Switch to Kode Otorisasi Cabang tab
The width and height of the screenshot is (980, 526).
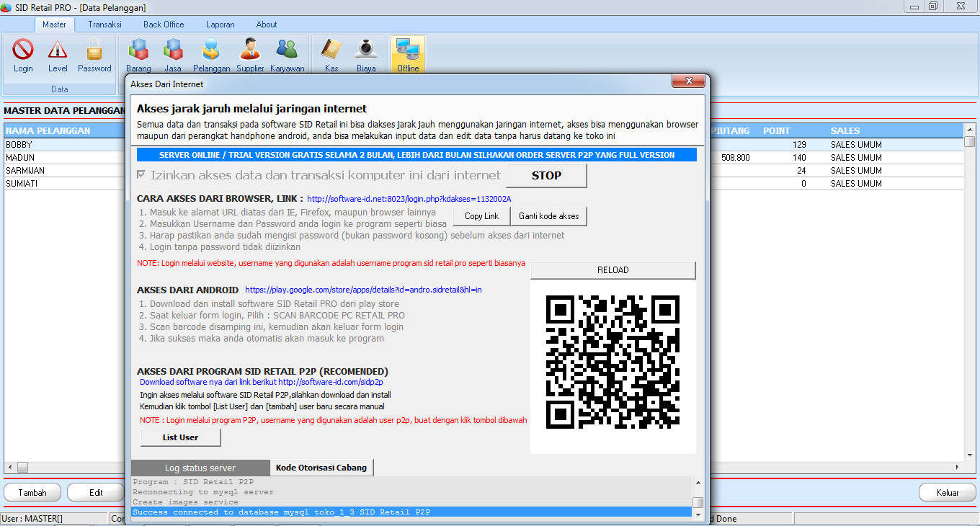click(321, 468)
